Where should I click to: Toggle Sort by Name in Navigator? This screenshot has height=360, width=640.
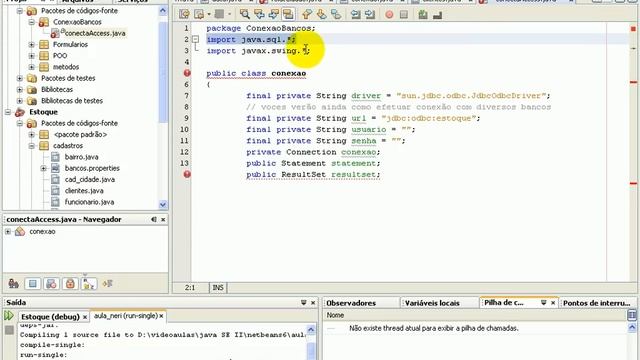89,283
